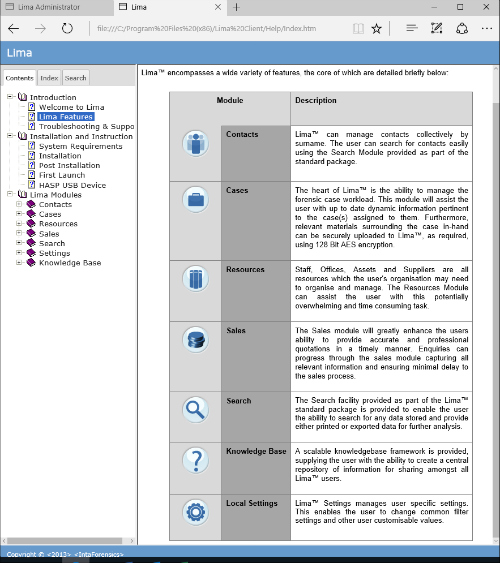Click the Share icon in toolbar

(x=462, y=28)
